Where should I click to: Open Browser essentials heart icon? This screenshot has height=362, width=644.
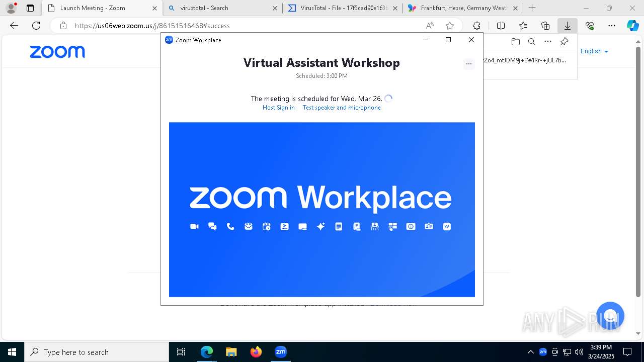pyautogui.click(x=590, y=26)
